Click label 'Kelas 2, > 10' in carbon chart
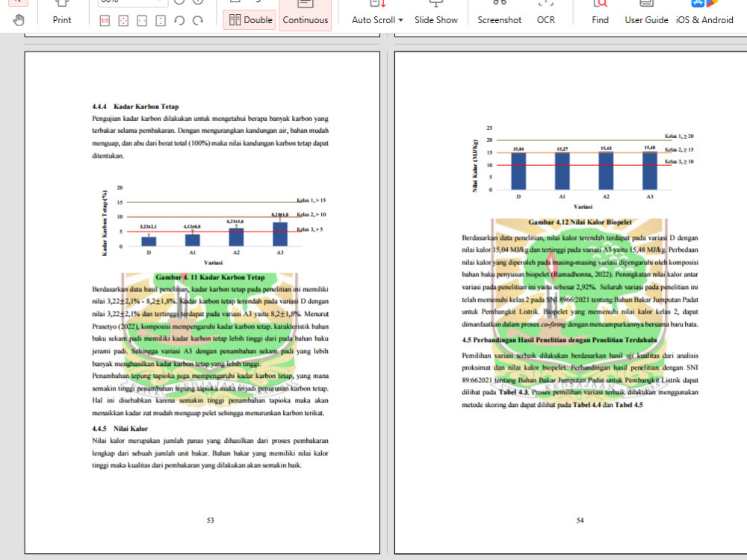This screenshot has height=560, width=747. [x=311, y=215]
